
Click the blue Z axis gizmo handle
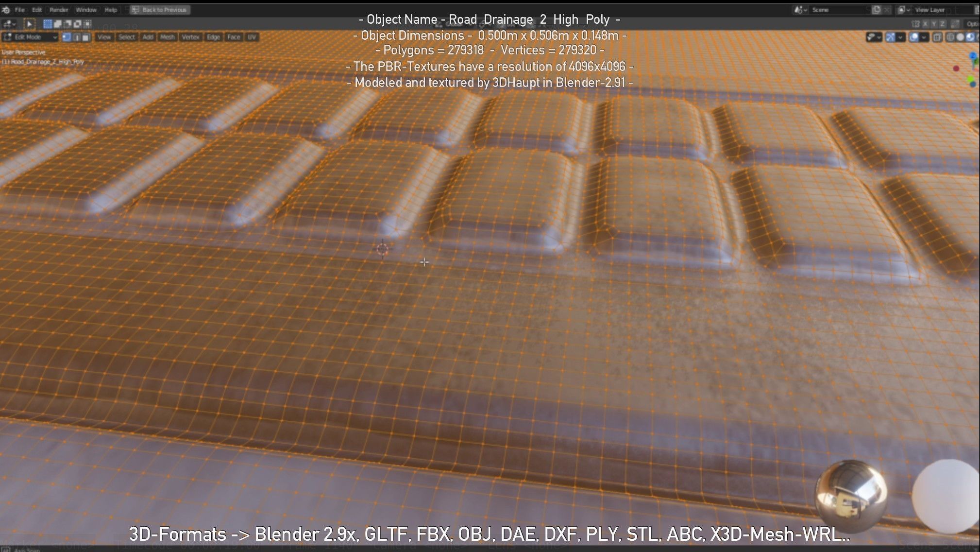coord(973,56)
